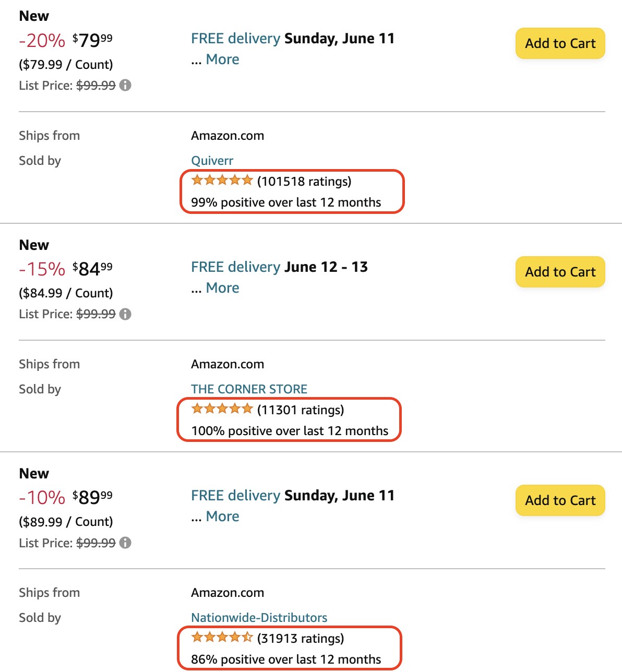Add the $84.99 offer to cart
The image size is (622, 672).
click(560, 272)
